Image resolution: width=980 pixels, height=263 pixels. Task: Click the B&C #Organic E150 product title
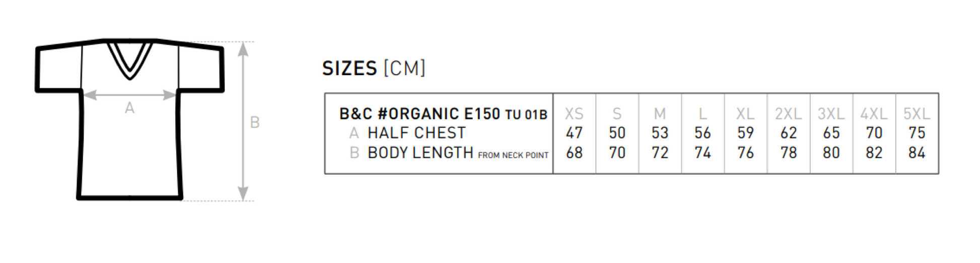pos(443,114)
